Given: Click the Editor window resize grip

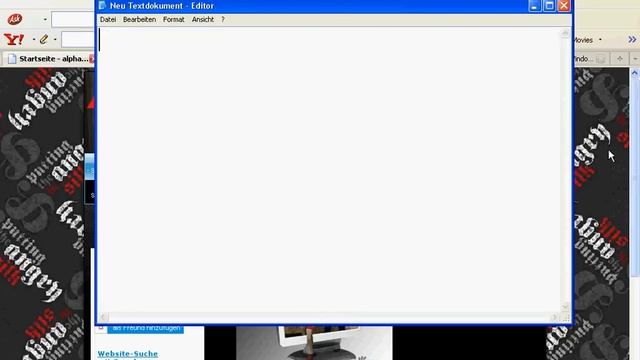Looking at the screenshot, I should click(566, 317).
